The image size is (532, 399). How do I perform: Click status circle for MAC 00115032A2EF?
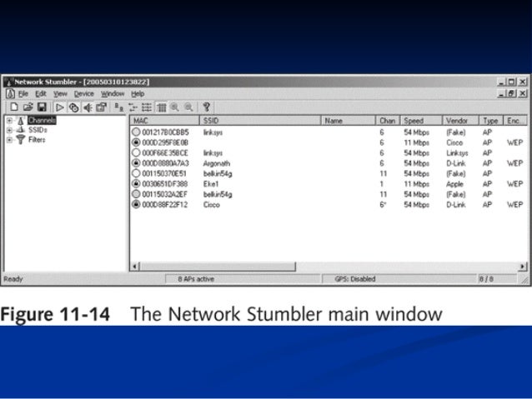pyautogui.click(x=136, y=194)
